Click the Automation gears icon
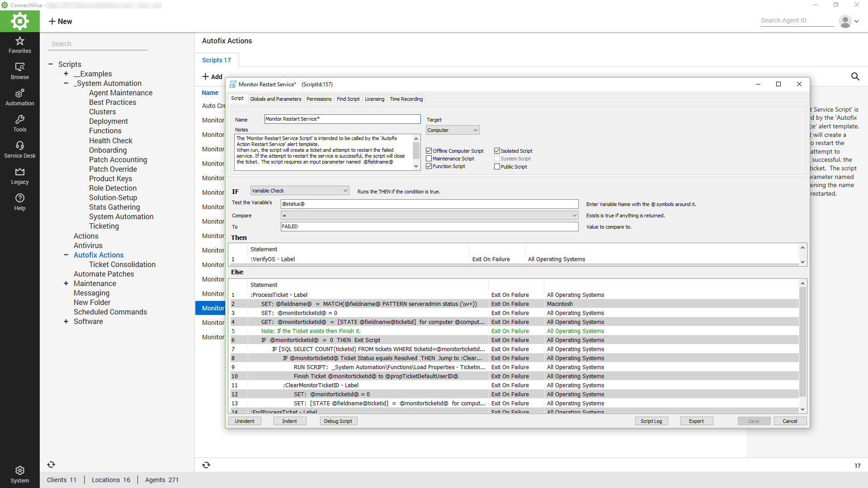868x488 pixels. tap(20, 94)
